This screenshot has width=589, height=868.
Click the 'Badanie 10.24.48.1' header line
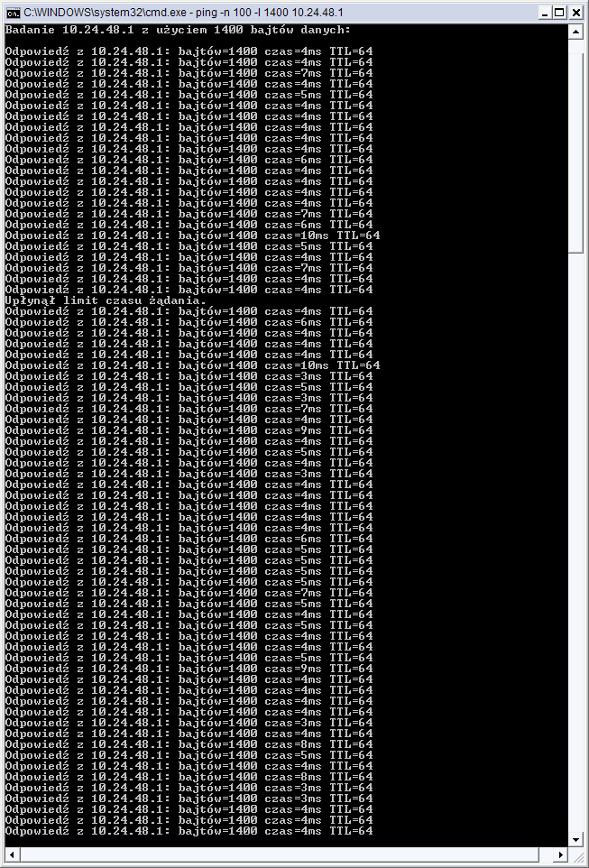(178, 30)
